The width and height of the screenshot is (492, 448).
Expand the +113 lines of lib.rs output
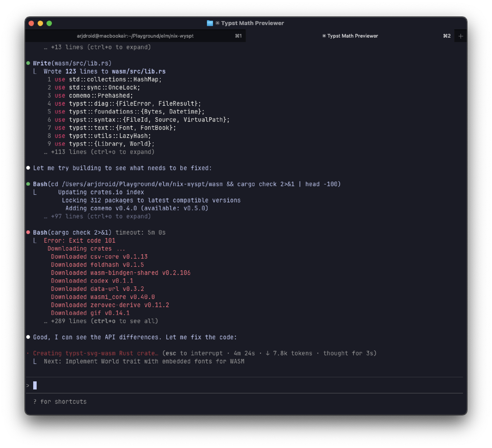(98, 152)
